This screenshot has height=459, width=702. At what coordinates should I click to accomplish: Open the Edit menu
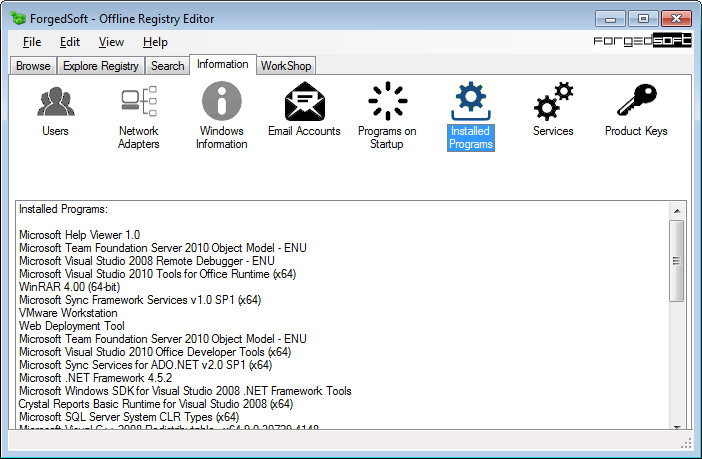(x=70, y=42)
